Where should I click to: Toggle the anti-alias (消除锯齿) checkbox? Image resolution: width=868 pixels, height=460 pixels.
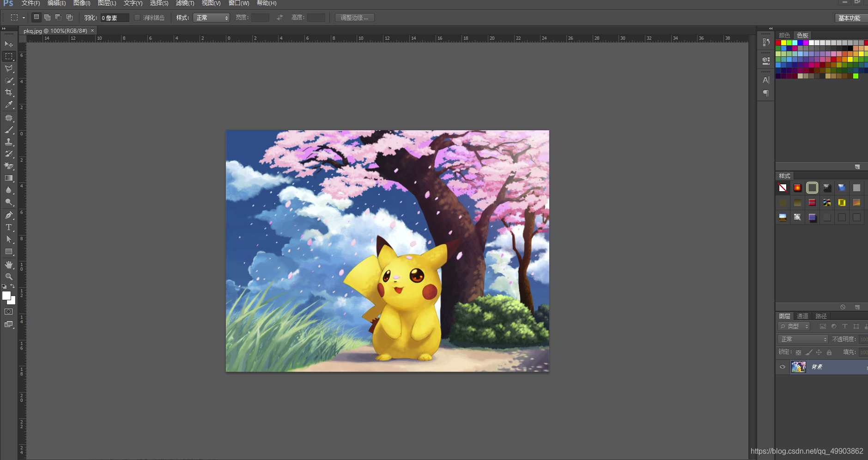pyautogui.click(x=137, y=18)
